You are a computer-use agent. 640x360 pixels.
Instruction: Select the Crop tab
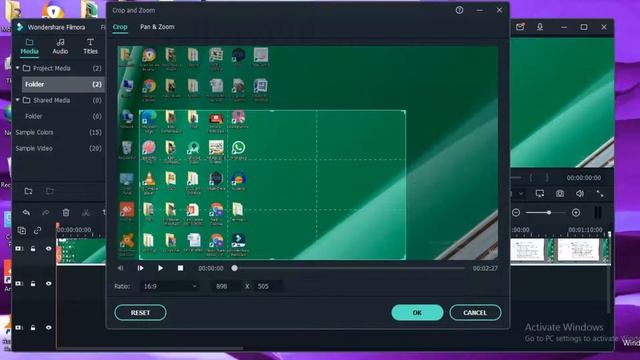pos(120,27)
